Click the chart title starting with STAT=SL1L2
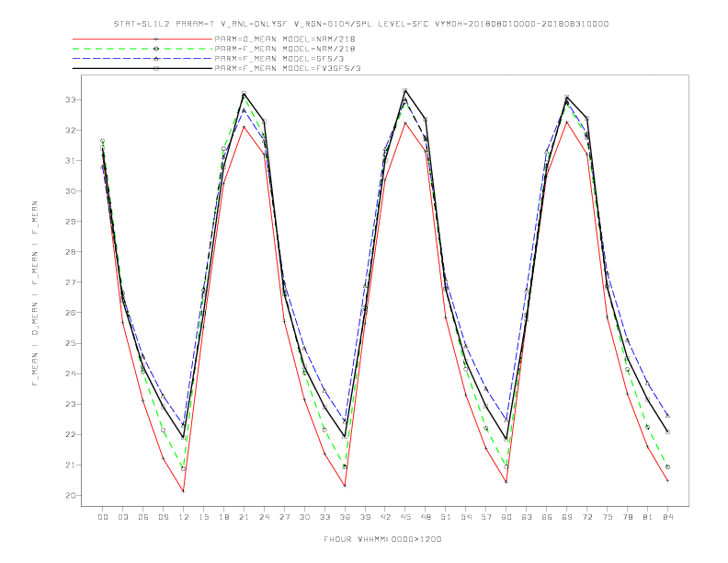The height and width of the screenshot is (563, 728). pos(361,24)
